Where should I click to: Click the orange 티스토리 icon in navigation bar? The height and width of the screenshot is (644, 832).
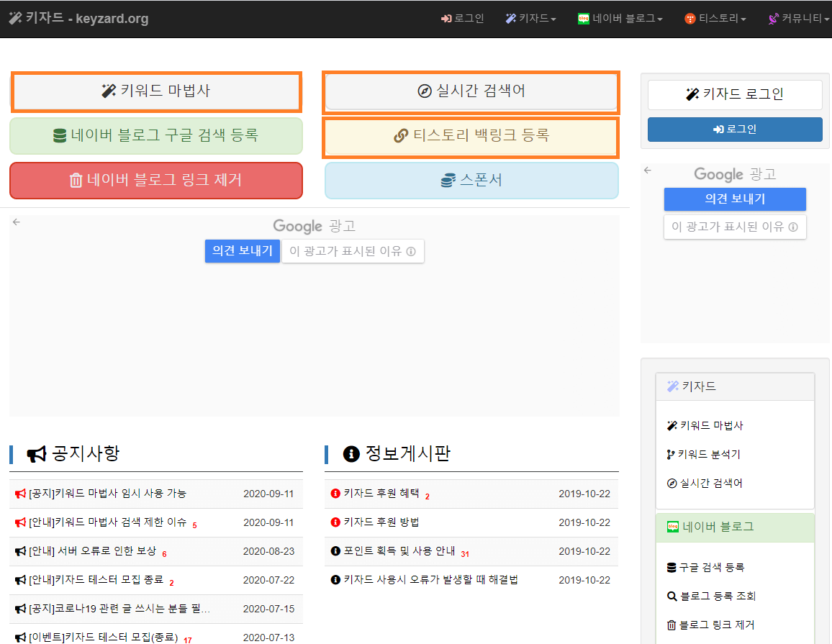689,19
